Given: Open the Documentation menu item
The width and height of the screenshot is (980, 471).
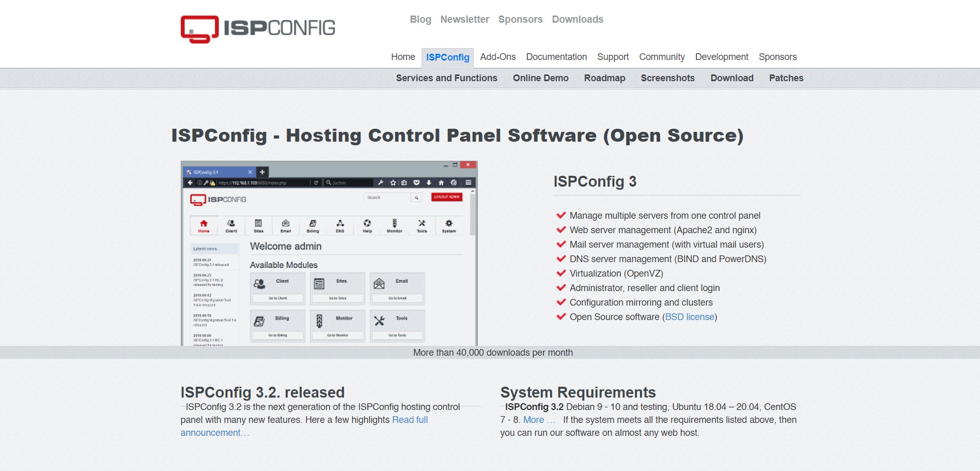Looking at the screenshot, I should pyautogui.click(x=556, y=57).
